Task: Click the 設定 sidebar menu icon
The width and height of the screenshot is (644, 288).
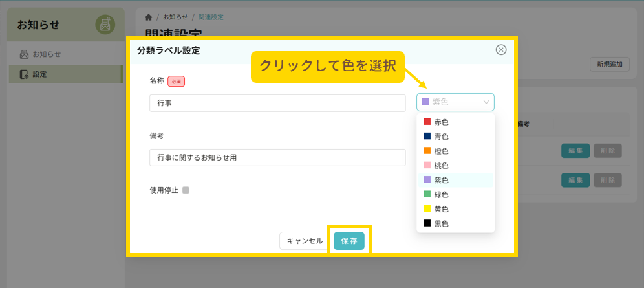Action: (24, 74)
